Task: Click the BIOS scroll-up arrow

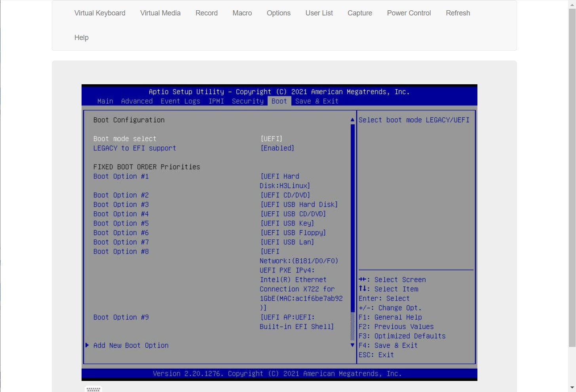Action: point(352,119)
